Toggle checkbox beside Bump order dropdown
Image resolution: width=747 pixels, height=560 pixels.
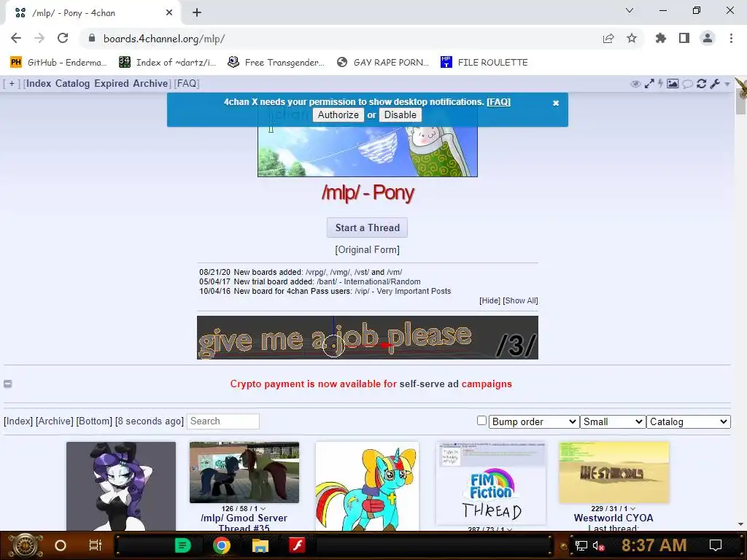[481, 421]
